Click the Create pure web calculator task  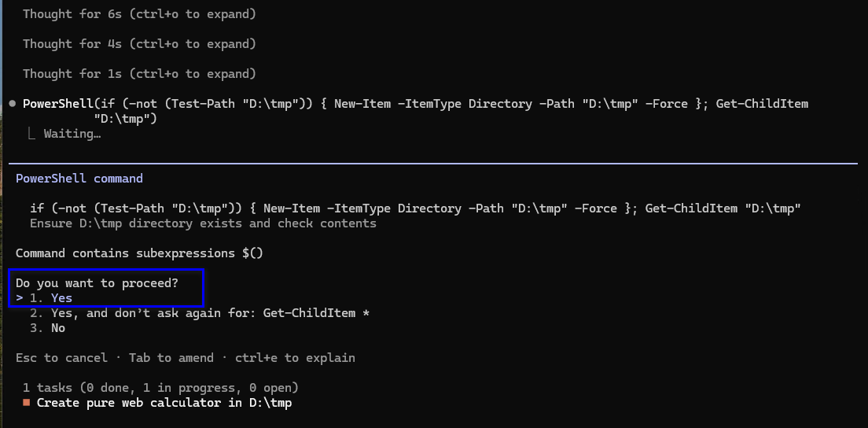164,403
